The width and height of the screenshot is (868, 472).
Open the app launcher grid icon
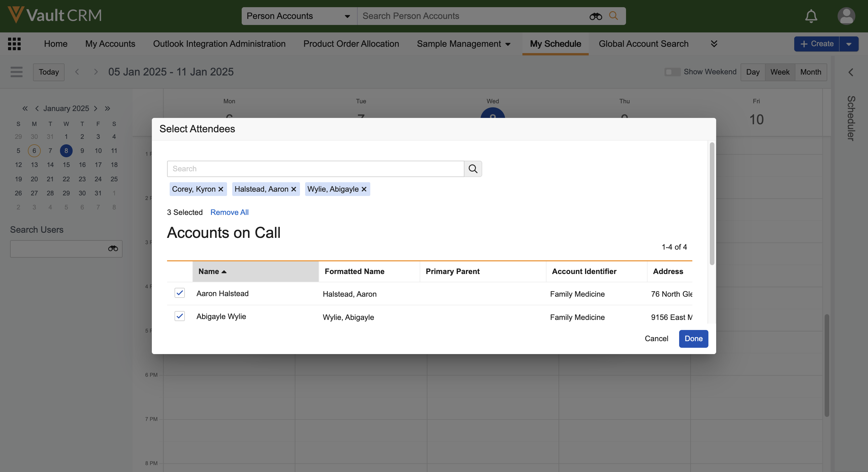[x=14, y=44]
